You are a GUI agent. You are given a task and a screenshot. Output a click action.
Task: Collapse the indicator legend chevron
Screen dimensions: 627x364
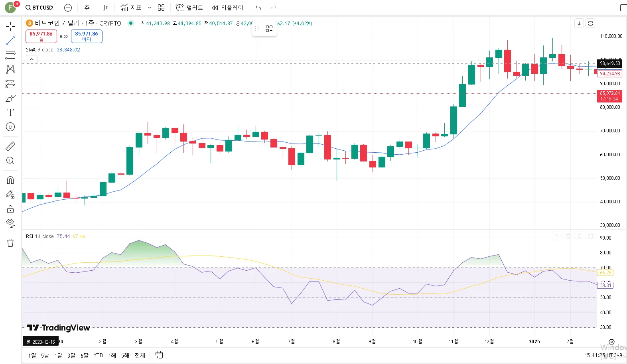click(x=32, y=59)
